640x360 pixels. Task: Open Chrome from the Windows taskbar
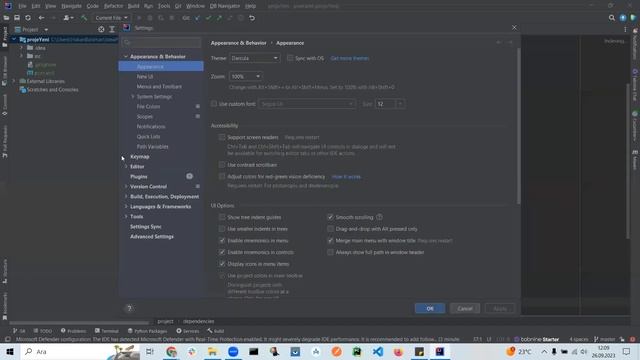171,351
